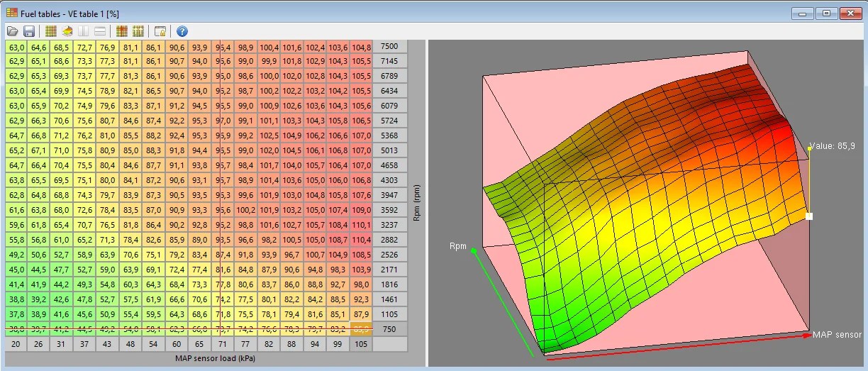Click the Rpm axis label in 3D view

click(x=457, y=246)
